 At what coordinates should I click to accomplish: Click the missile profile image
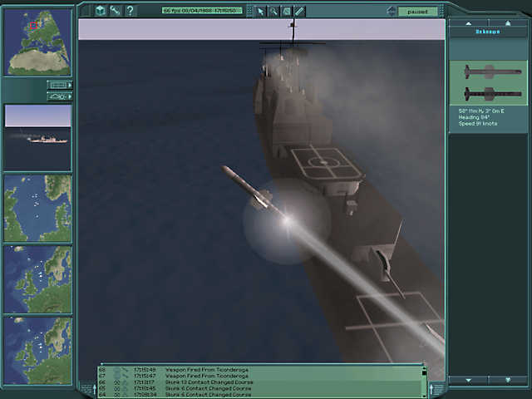coord(488,83)
